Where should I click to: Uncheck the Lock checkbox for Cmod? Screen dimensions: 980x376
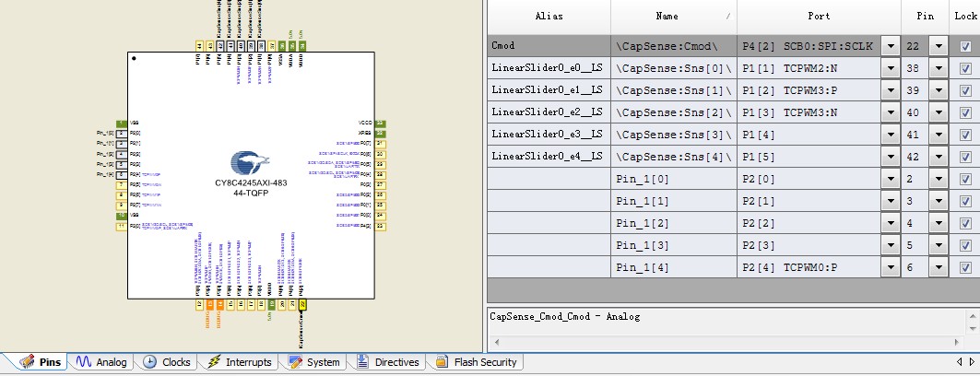point(965,46)
